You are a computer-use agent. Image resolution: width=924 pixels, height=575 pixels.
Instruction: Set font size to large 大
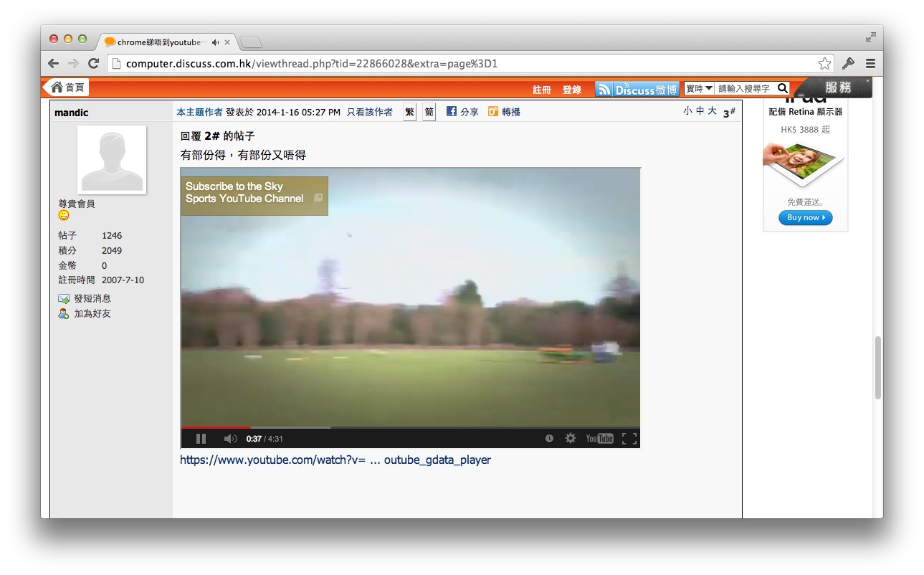712,110
